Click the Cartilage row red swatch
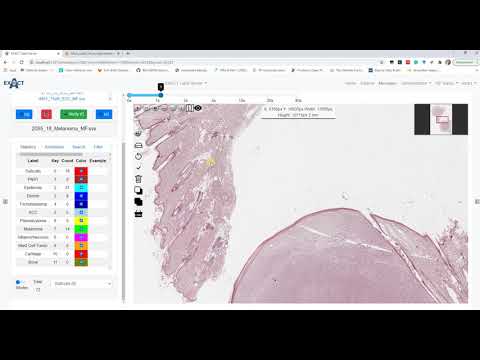The height and width of the screenshot is (360, 480). [x=81, y=254]
